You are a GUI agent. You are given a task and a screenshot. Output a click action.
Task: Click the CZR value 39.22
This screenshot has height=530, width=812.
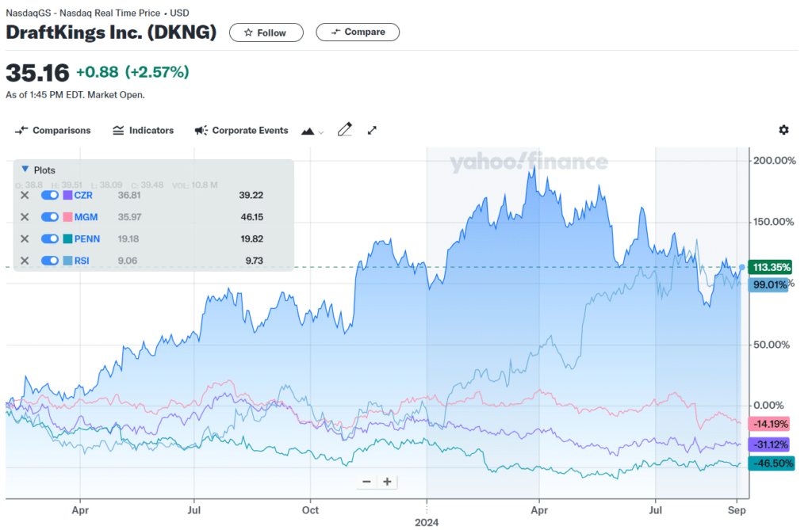pos(251,195)
